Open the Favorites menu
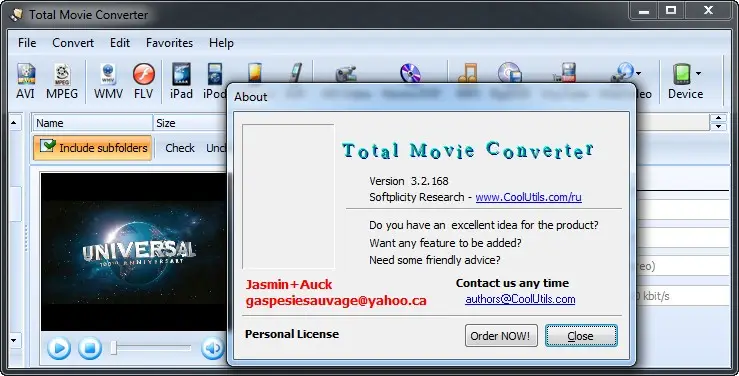Viewport: 739px width, 376px height. coord(169,43)
